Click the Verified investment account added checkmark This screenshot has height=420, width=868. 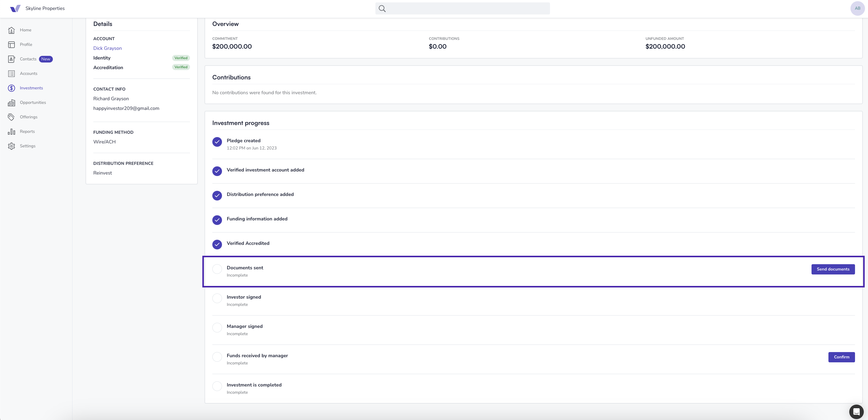[x=217, y=171]
